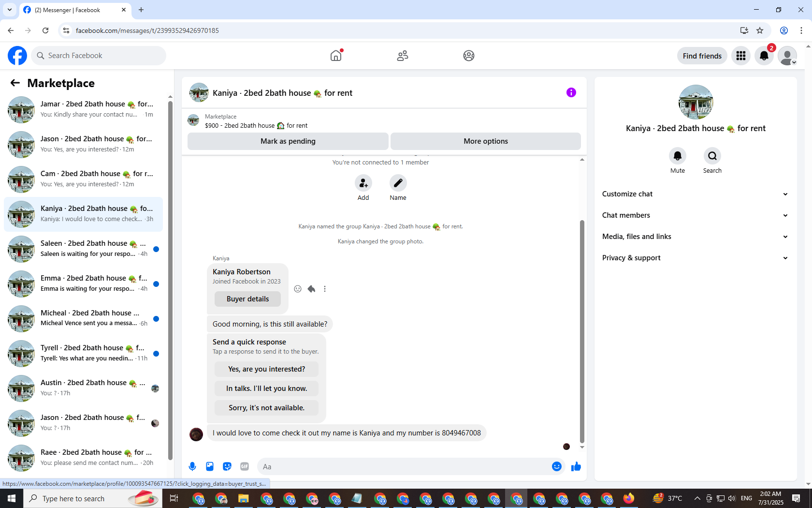The height and width of the screenshot is (508, 812).
Task: View Buyer details for Kaniya Robertson
Action: tap(247, 299)
